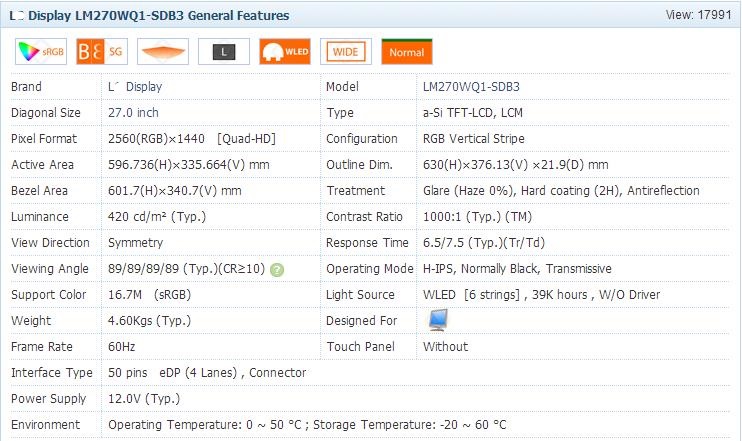Click the Without touch panel value
Viewport: 742px width, 441px height.
[x=445, y=347]
